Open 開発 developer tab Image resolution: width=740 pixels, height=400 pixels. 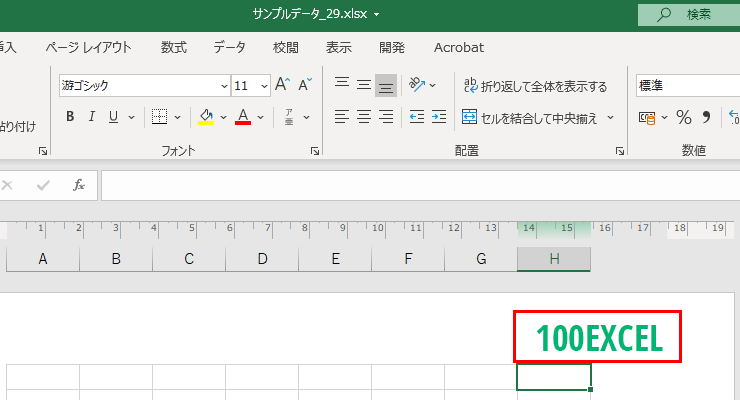point(392,48)
